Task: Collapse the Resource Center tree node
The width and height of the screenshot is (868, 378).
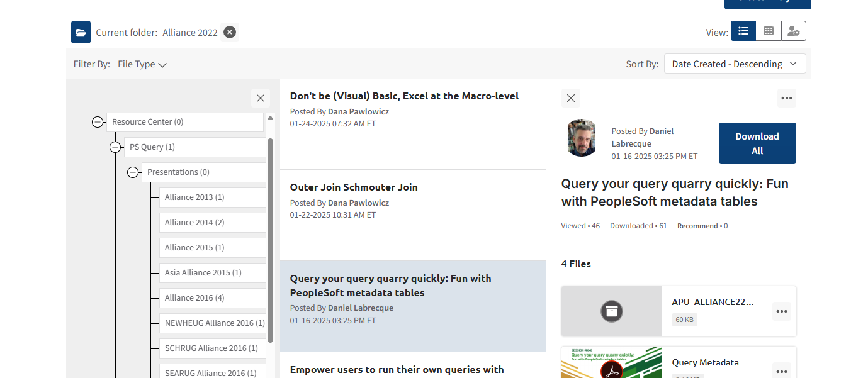Action: coord(98,122)
